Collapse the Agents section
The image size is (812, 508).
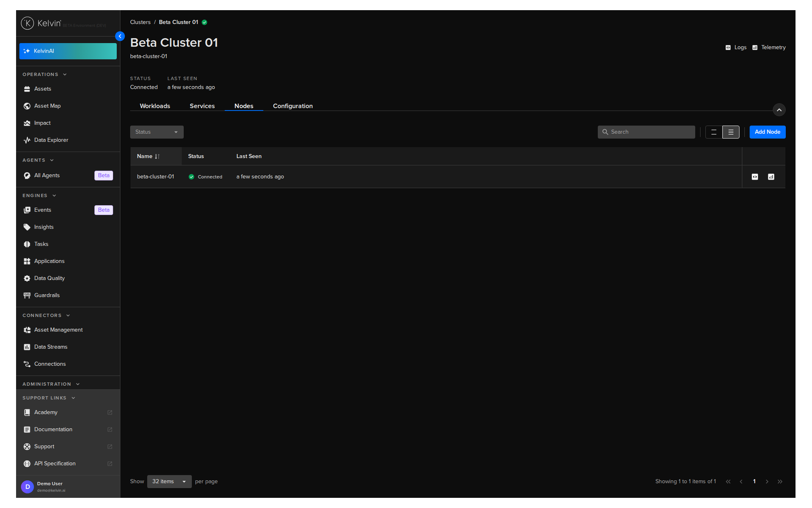click(38, 160)
